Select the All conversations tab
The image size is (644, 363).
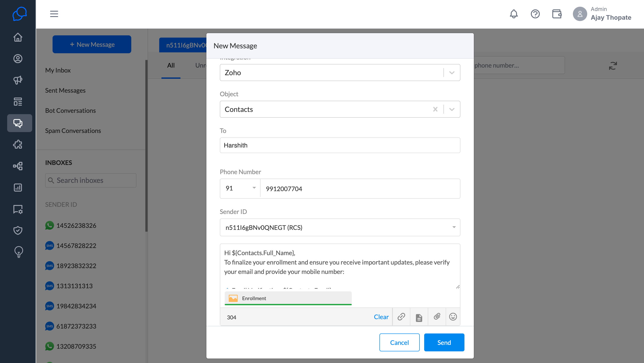[171, 65]
